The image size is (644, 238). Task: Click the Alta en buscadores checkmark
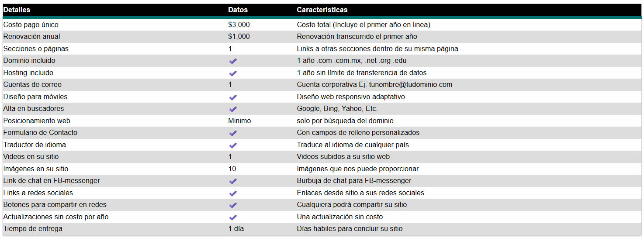[x=233, y=109]
